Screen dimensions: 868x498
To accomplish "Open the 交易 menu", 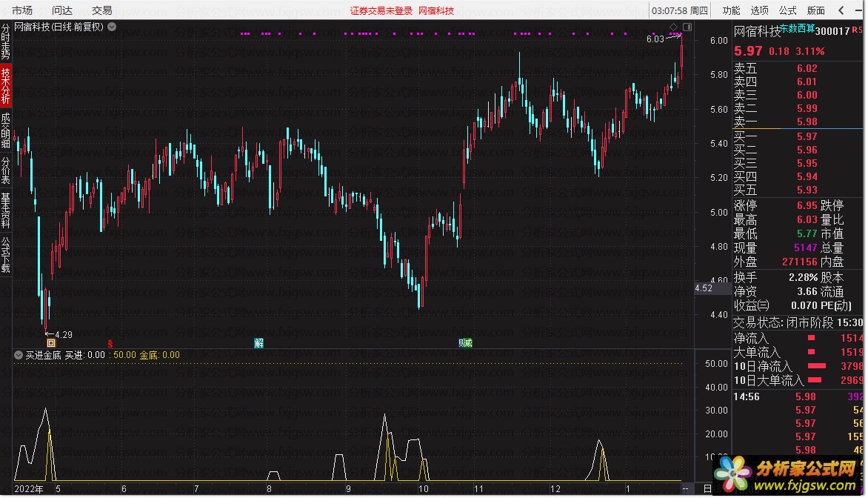I will tap(102, 10).
